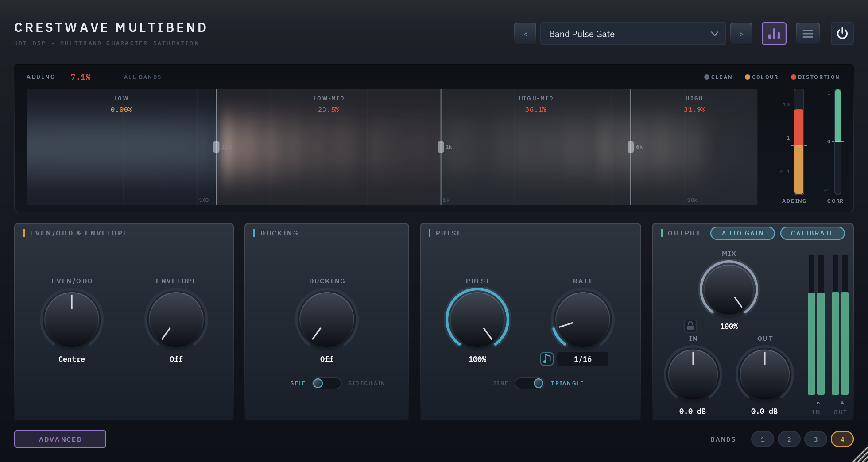Click the Envelope knob
The image size is (868, 462).
176,319
